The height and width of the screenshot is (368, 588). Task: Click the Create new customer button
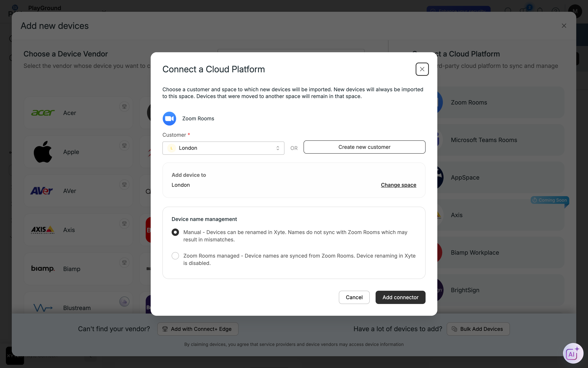[364, 147]
